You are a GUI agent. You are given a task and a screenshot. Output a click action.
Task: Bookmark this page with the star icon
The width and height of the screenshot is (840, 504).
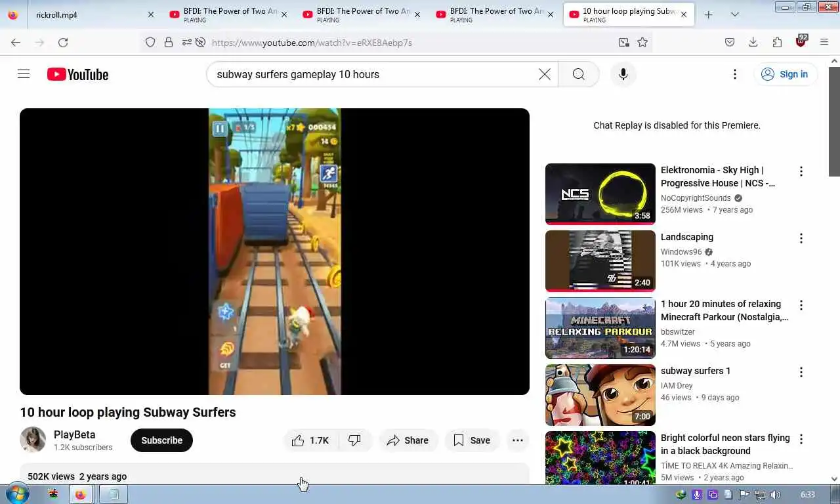coord(642,42)
